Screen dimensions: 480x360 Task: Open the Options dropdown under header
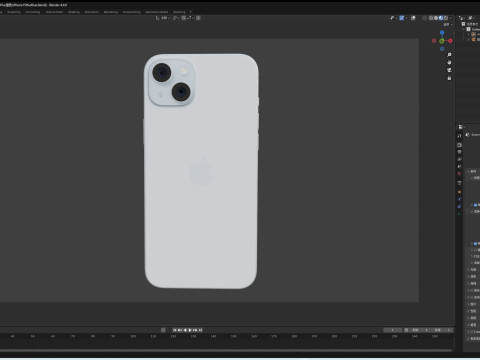click(448, 25)
